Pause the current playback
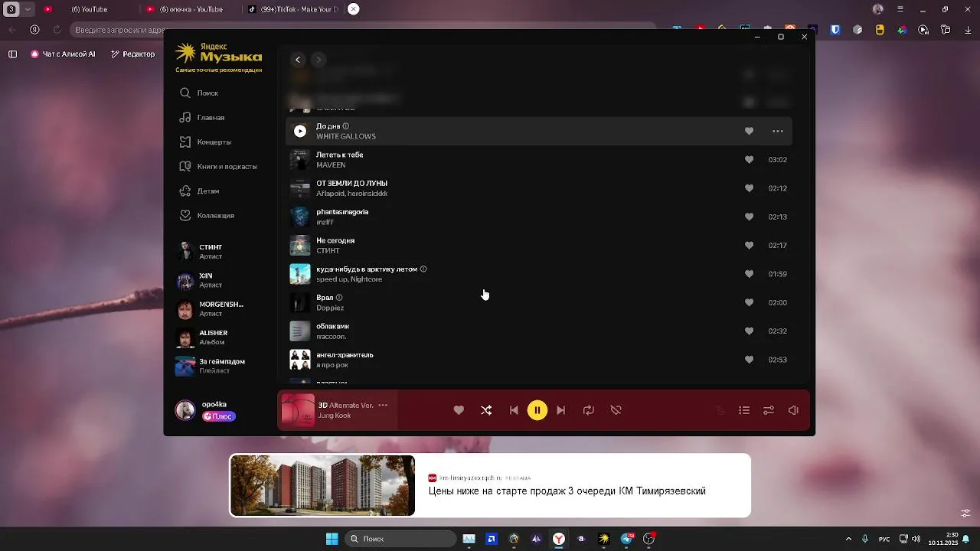Viewport: 980px width, 551px height. [x=537, y=410]
